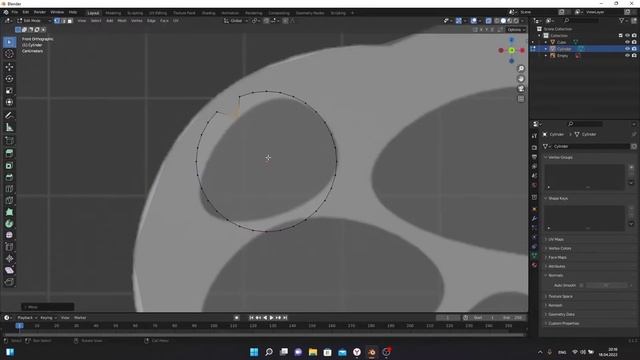Select the Move tool
The width and height of the screenshot is (640, 360).
tap(9, 67)
